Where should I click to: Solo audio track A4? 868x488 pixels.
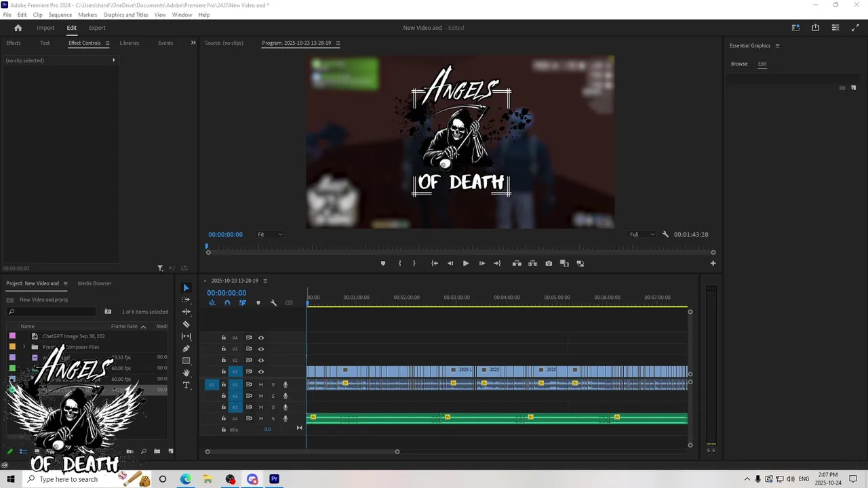pyautogui.click(x=273, y=418)
